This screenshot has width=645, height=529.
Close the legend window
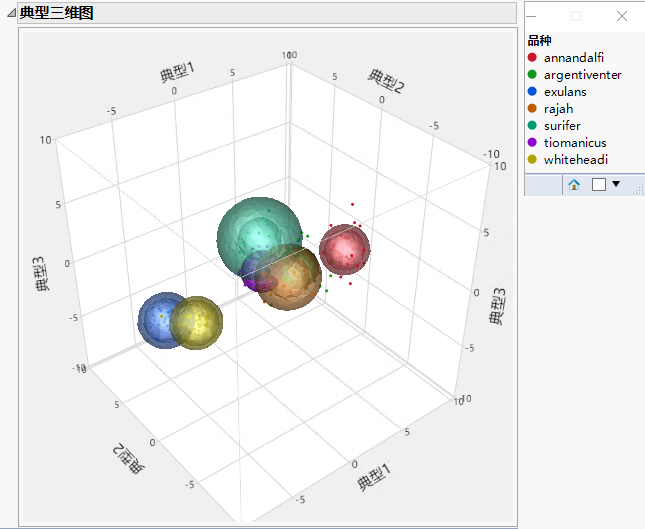click(x=622, y=16)
